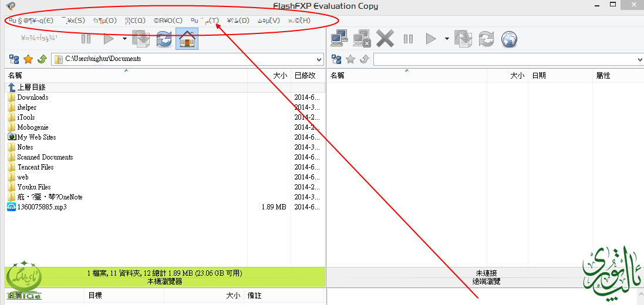The height and width of the screenshot is (305, 644).
Task: Open left pane transfer dropdown arrow
Action: coord(124,39)
